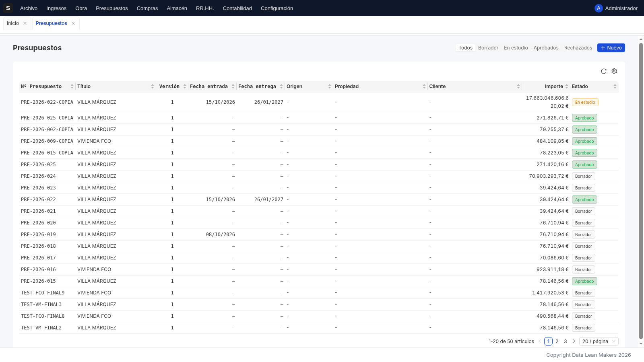Filter by Rechazados status
Screen dimensions: 644x362
(578, 48)
